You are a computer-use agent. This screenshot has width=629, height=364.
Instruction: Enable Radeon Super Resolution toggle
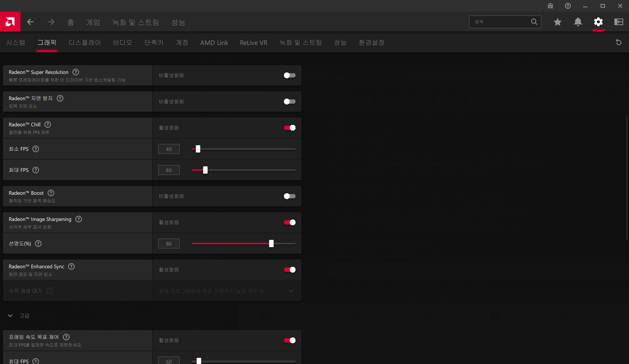290,75
